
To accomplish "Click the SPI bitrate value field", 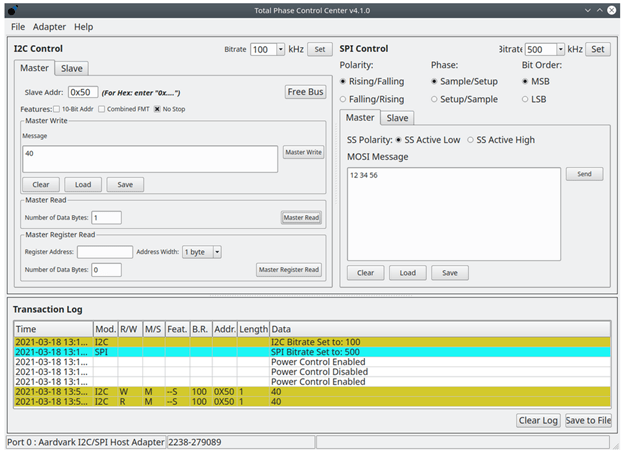I will point(541,49).
